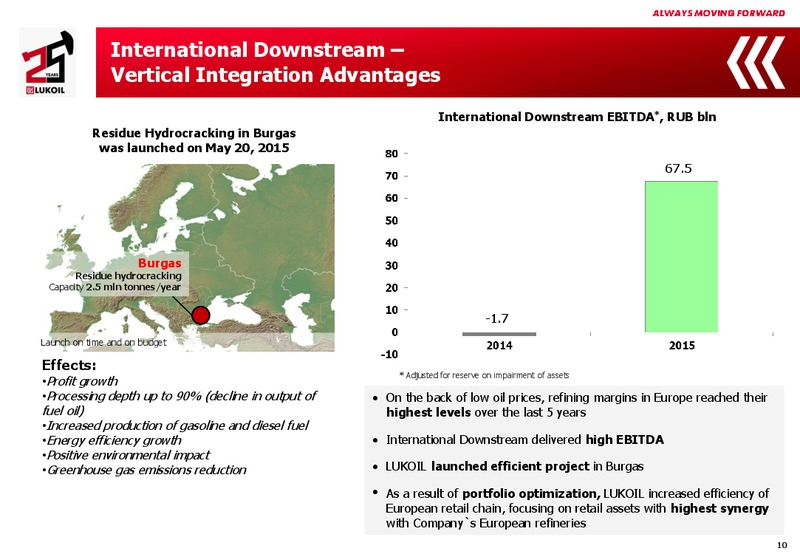Click the chart title 'International Downstream EBITDA'
800x554 pixels.
tap(577, 117)
